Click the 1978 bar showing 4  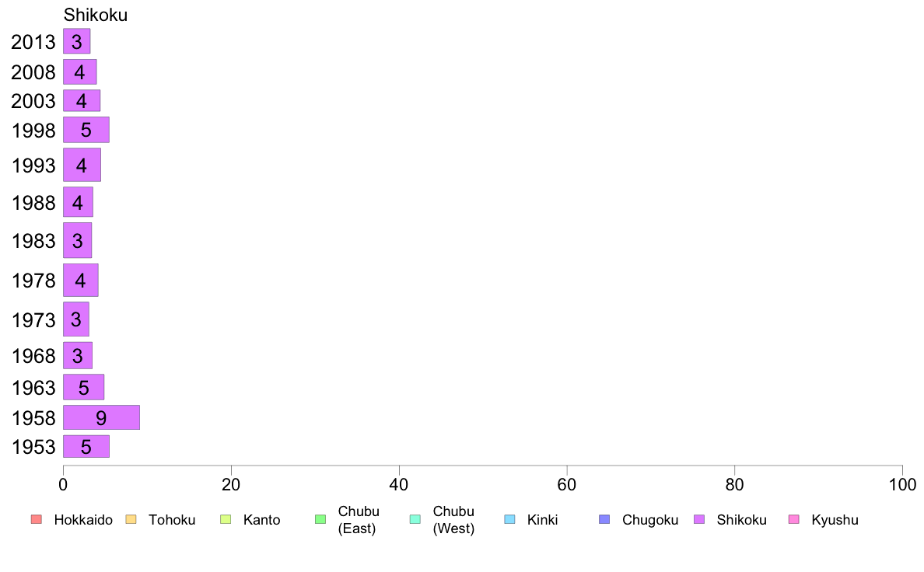pos(81,281)
